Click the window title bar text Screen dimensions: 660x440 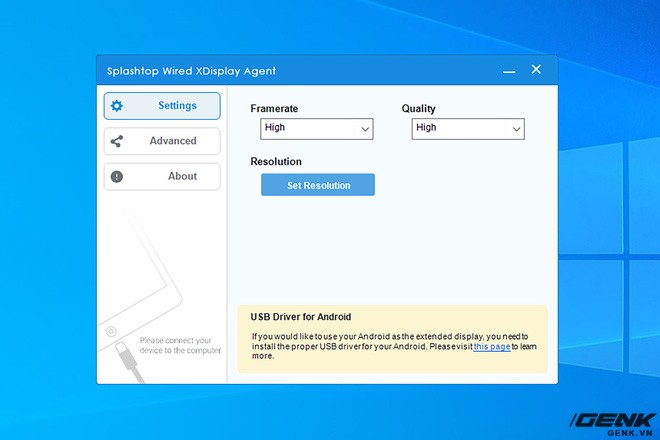pyautogui.click(x=191, y=71)
